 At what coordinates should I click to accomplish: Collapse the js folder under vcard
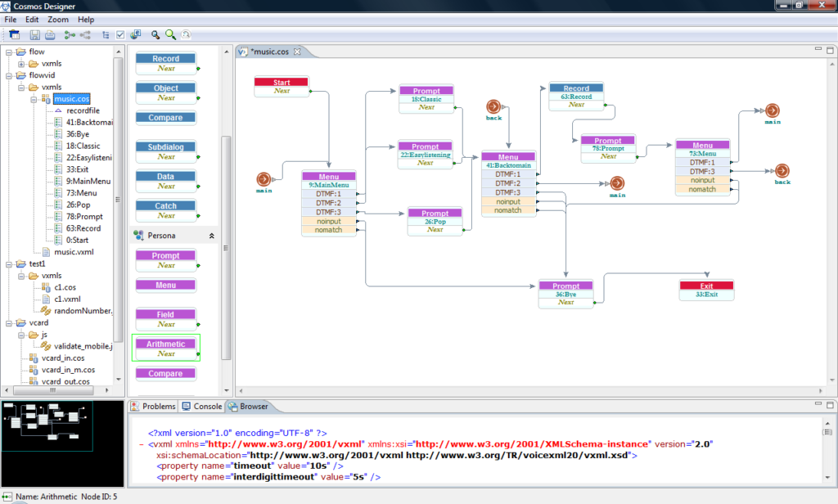[21, 335]
